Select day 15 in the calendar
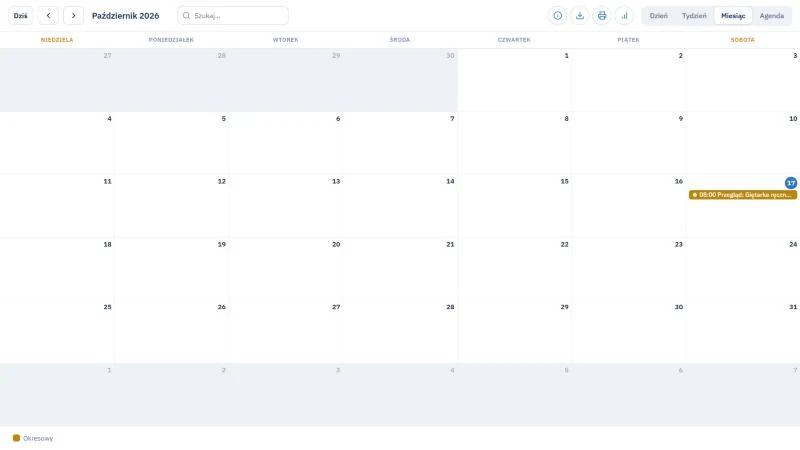 [514, 206]
